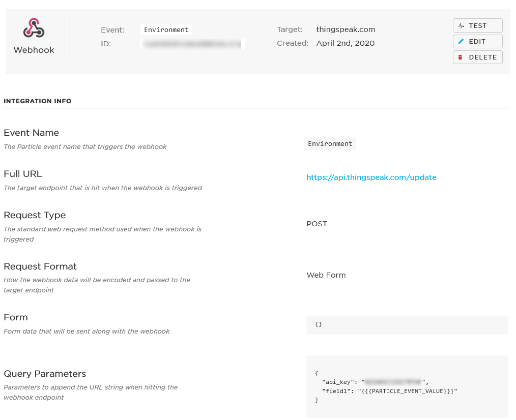Click the Web Form request format value
This screenshot has width=516, height=420.
326,275
